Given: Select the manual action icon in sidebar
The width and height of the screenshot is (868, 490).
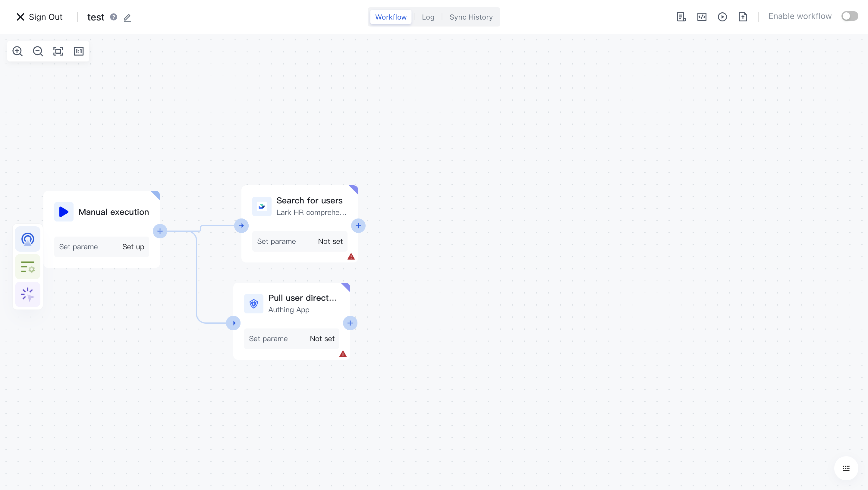Looking at the screenshot, I should coord(27,294).
